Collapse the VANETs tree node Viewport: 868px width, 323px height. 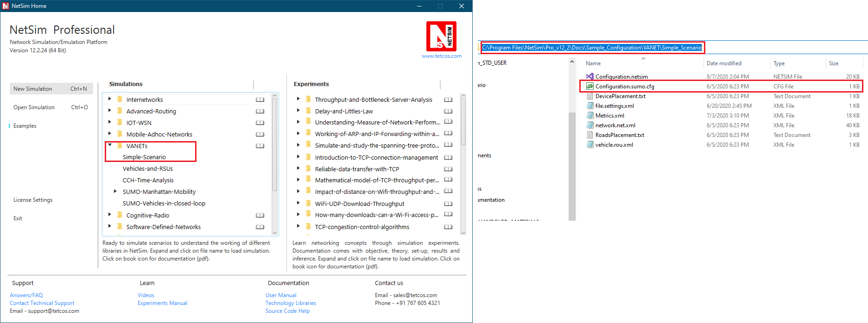coord(110,145)
